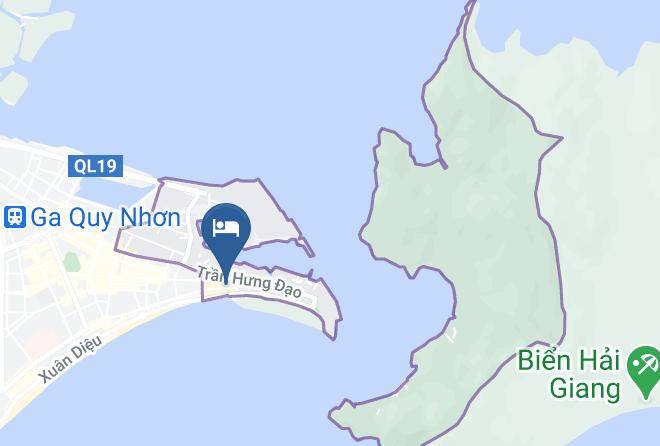
Task: Open the green beach umbrella pin
Action: click(x=644, y=368)
